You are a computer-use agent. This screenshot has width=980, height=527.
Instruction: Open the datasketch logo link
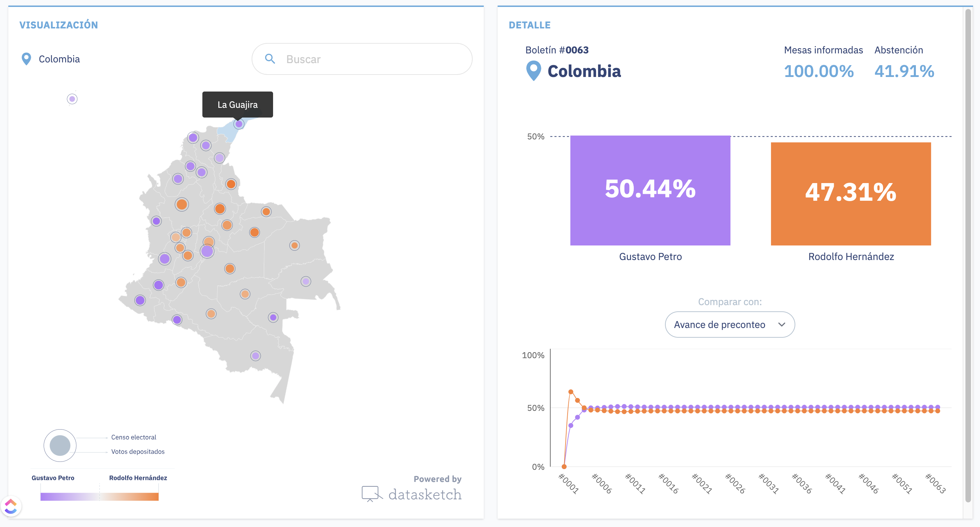412,494
